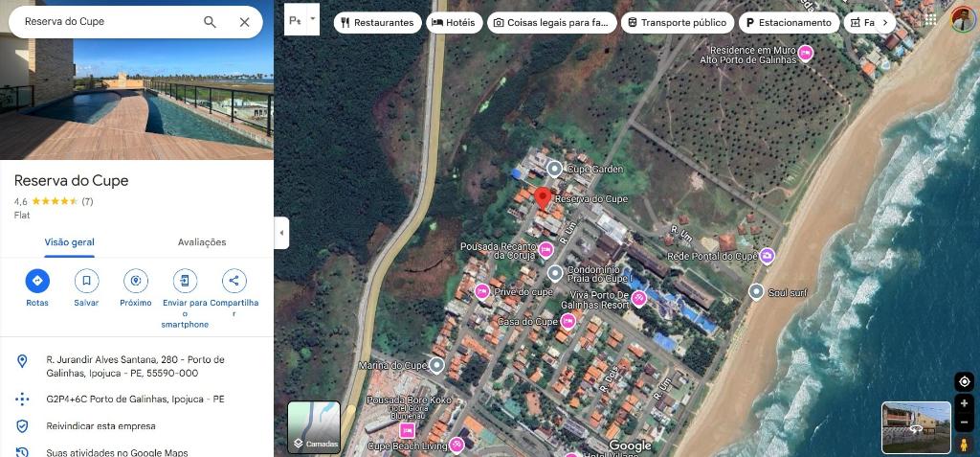This screenshot has height=457, width=980.
Task: Click the Cupe Garden map marker
Action: [554, 169]
